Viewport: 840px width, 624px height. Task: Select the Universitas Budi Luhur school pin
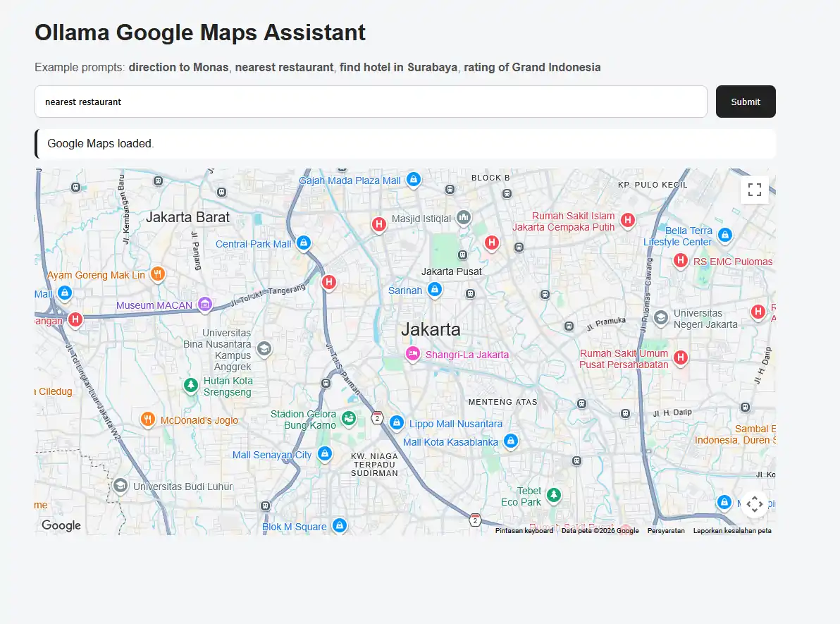[x=121, y=486]
